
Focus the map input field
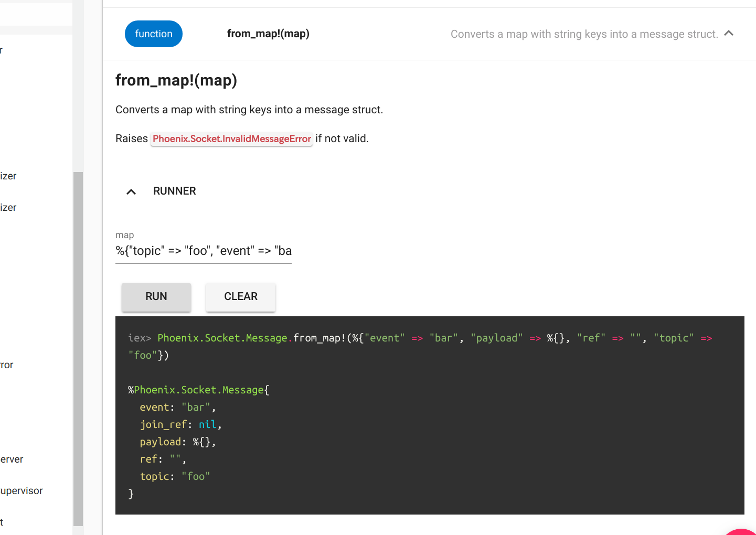(203, 251)
